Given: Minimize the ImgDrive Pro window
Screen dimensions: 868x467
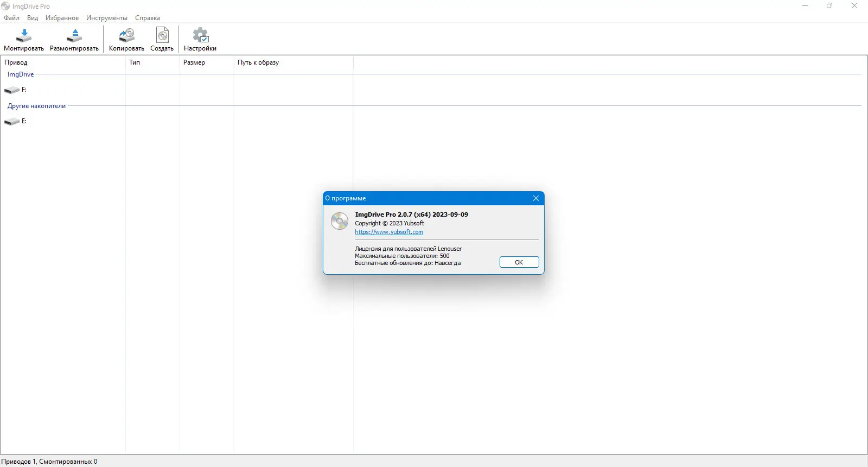Looking at the screenshot, I should tap(805, 6).
